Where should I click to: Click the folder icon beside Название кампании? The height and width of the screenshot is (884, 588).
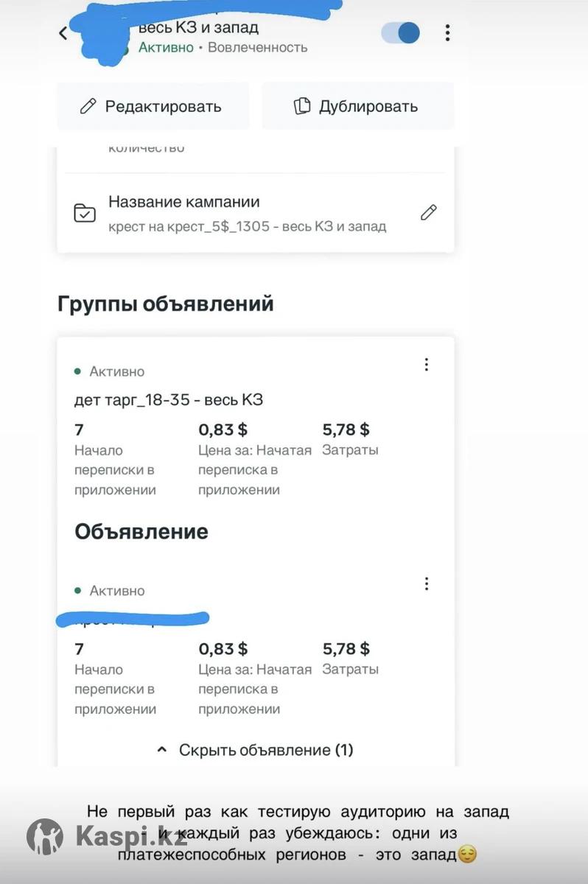tap(85, 214)
